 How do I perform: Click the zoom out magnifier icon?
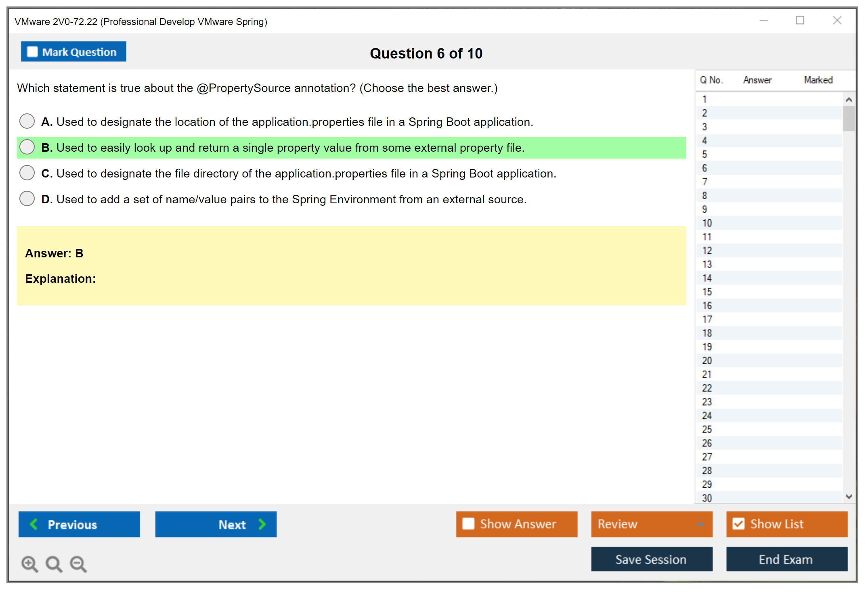click(x=78, y=564)
